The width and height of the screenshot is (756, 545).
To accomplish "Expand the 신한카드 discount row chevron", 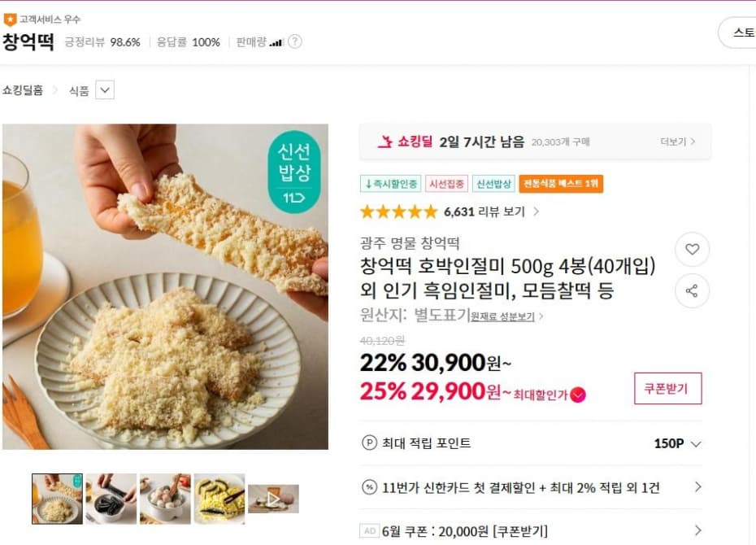I will tap(697, 487).
